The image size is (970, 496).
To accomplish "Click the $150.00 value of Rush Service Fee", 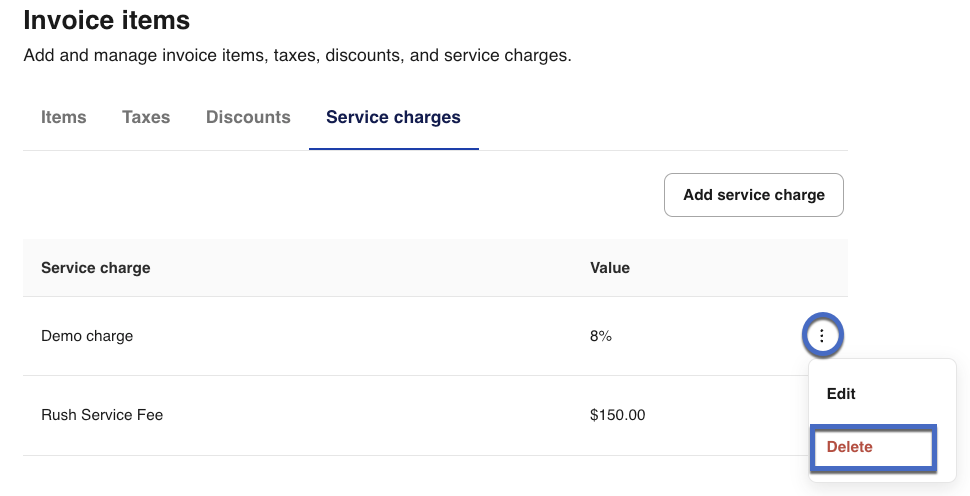I will (x=618, y=414).
